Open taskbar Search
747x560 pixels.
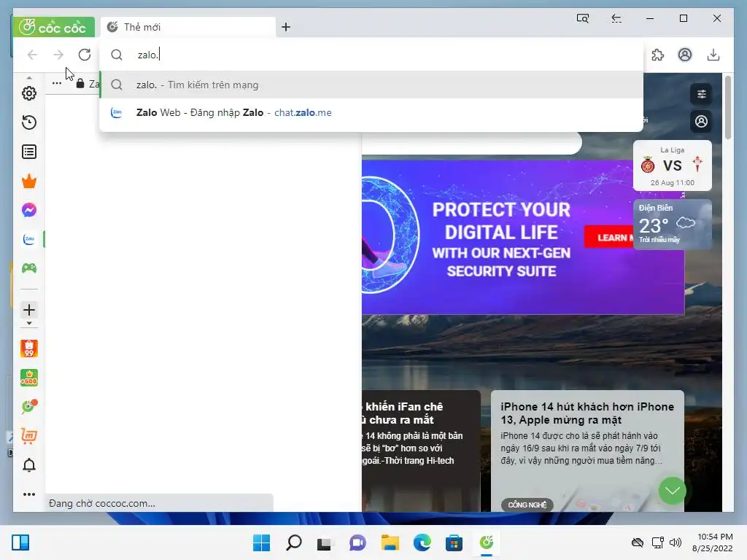[x=293, y=542]
